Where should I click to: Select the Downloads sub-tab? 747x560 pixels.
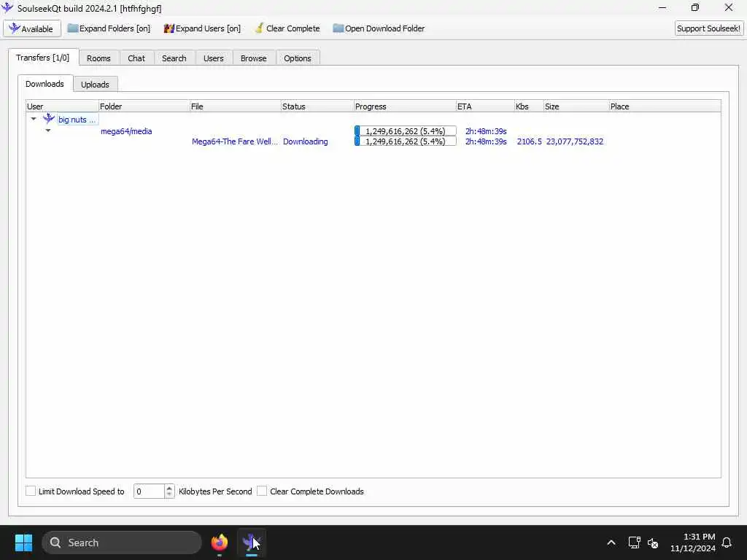tap(44, 84)
